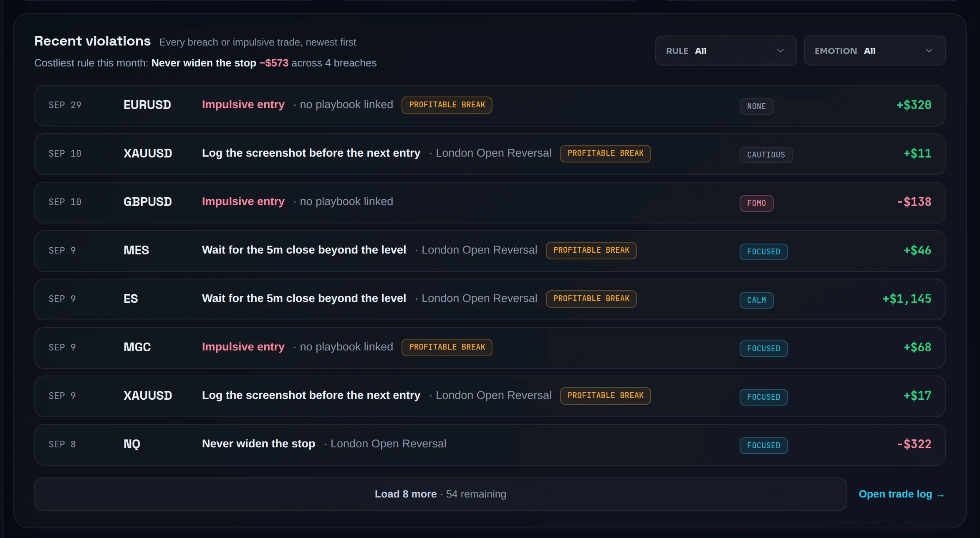Click PROFITABLE BREAK badge on EURUSD row
Viewport: 980px width, 538px height.
[447, 105]
